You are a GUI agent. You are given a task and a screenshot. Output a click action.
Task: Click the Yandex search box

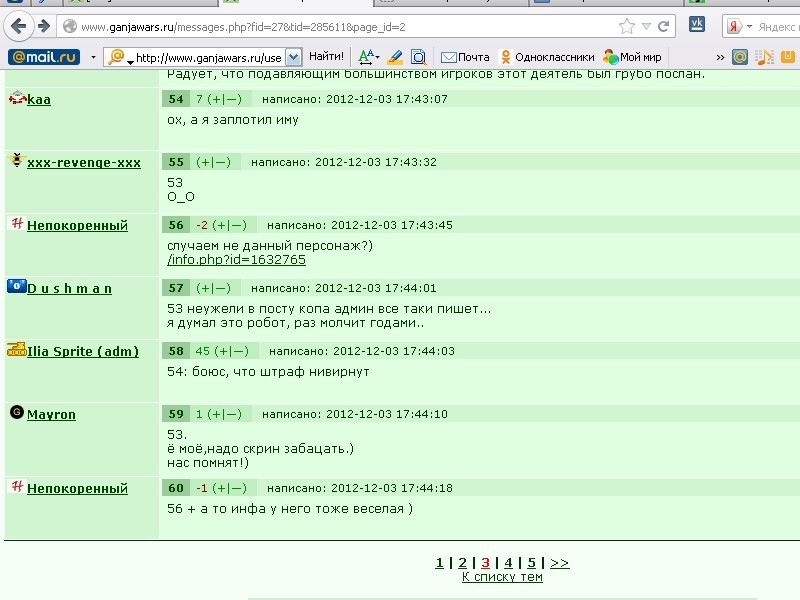click(779, 27)
